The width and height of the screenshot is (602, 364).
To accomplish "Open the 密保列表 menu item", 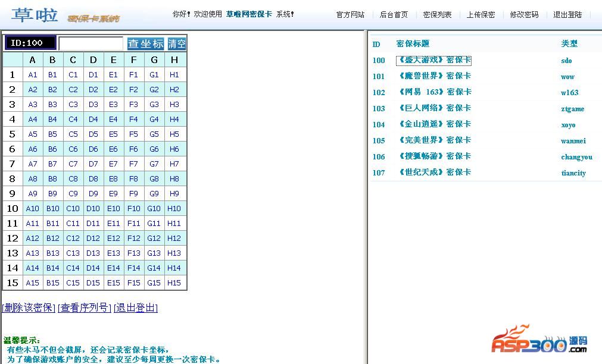I will point(437,15).
